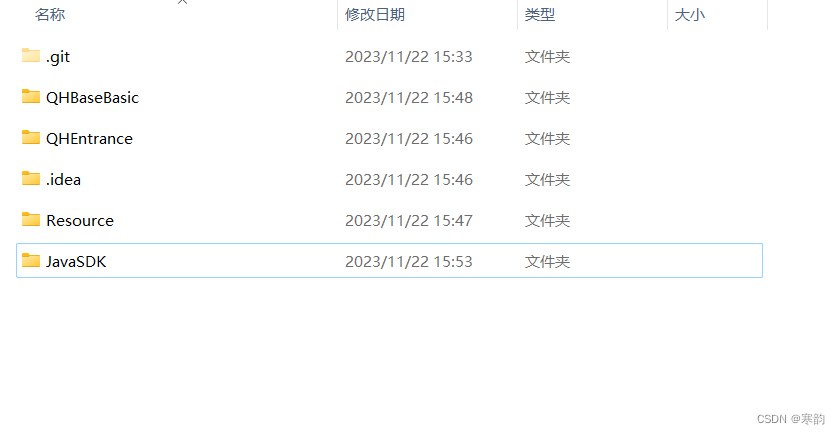Click the .git folder name
Viewport: 840px width, 434px height.
coord(58,57)
